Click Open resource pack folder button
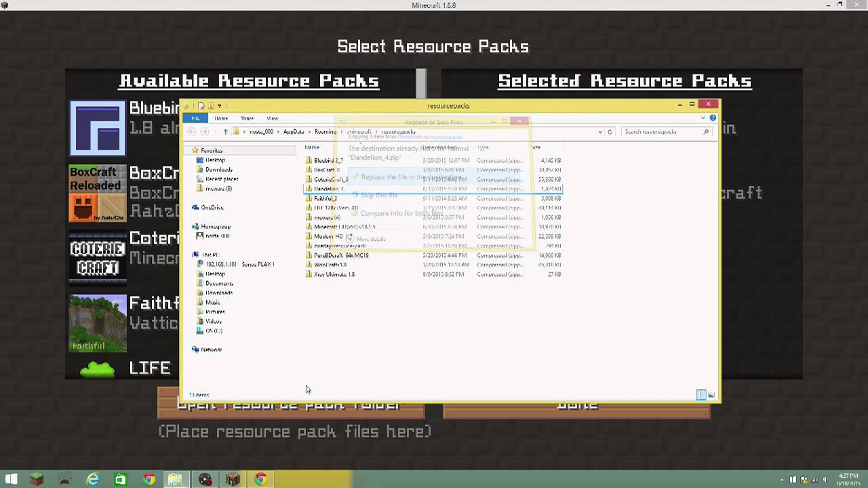 coord(291,405)
